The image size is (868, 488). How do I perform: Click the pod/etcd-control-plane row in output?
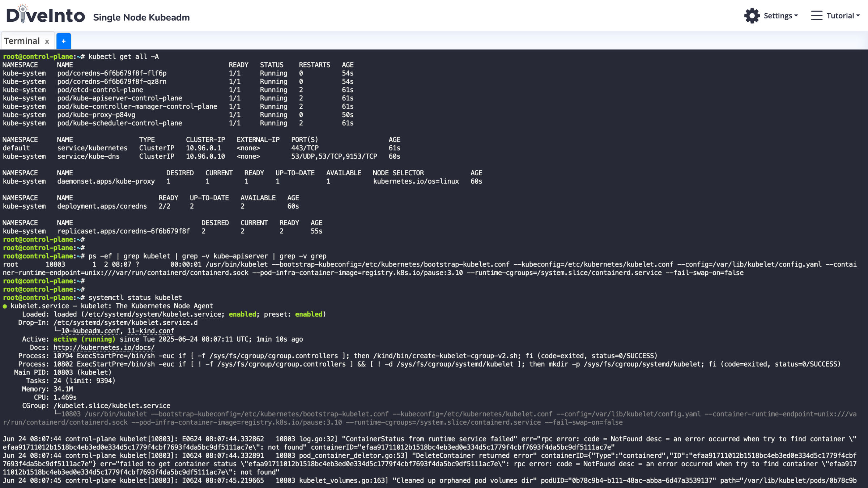pyautogui.click(x=100, y=90)
